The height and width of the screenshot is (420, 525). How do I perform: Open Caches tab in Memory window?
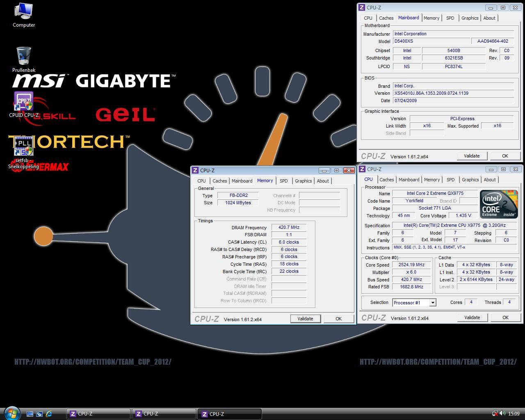pyautogui.click(x=219, y=181)
